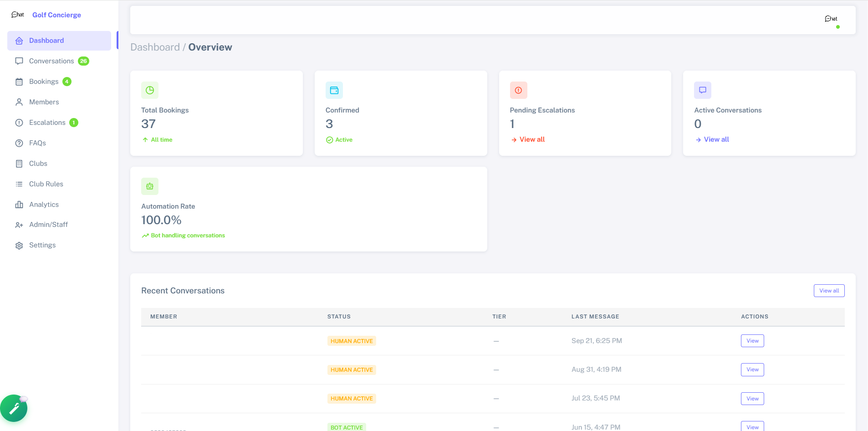View the Aug 31 4:19 PM conversation

tap(752, 369)
